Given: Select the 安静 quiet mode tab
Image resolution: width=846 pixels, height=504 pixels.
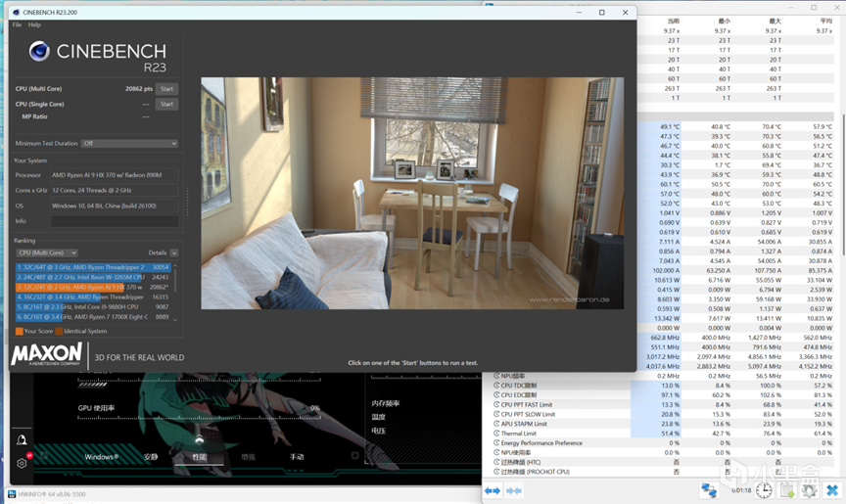Looking at the screenshot, I should click(151, 457).
